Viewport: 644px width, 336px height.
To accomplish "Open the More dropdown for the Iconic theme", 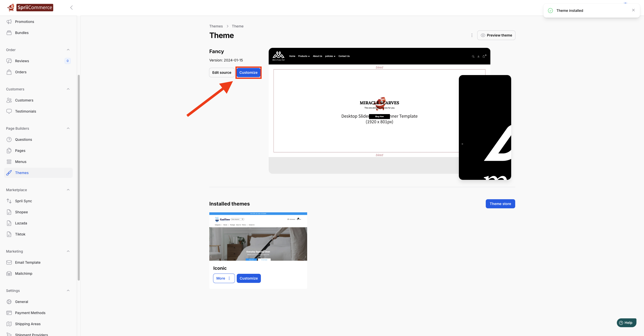I will 224,278.
